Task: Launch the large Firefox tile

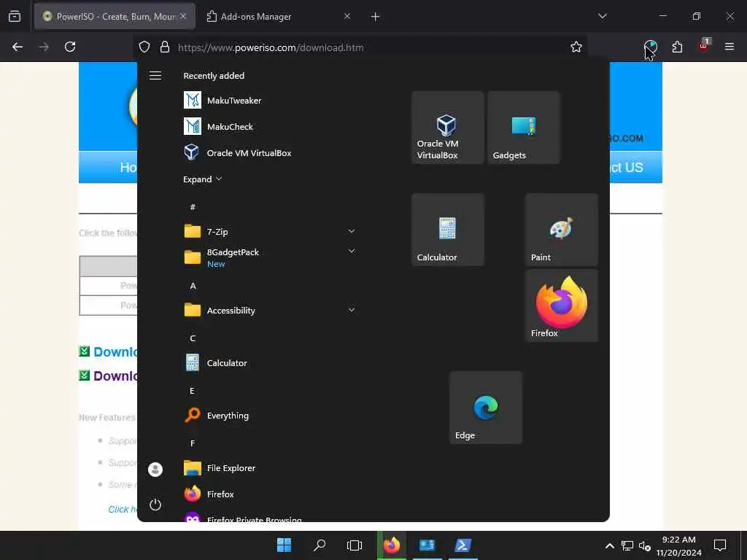Action: pyautogui.click(x=561, y=306)
